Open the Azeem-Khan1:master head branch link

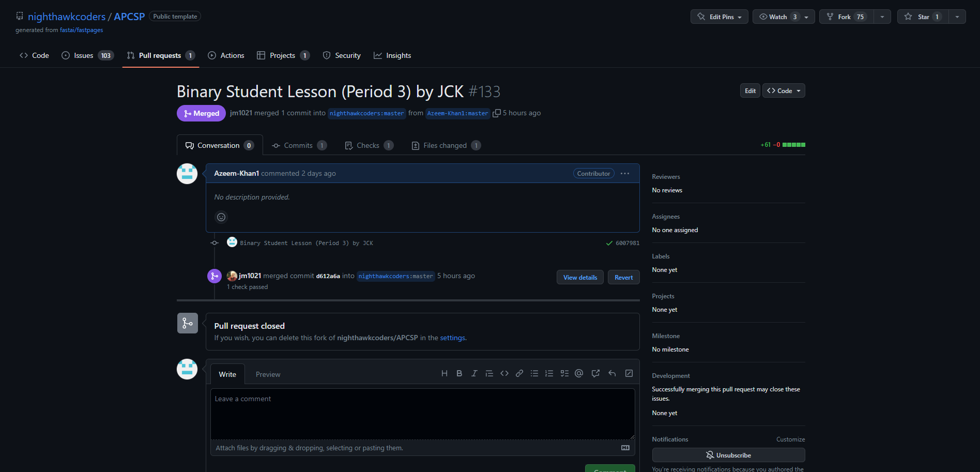click(457, 113)
